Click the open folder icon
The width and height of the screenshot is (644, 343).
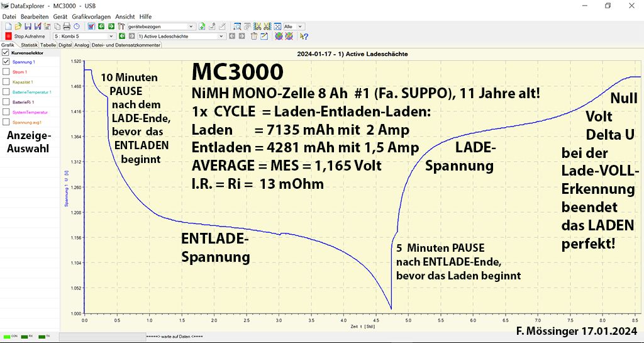click(x=18, y=26)
